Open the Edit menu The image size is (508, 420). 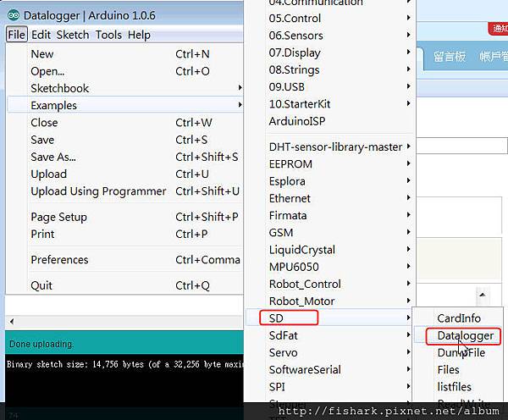[41, 35]
